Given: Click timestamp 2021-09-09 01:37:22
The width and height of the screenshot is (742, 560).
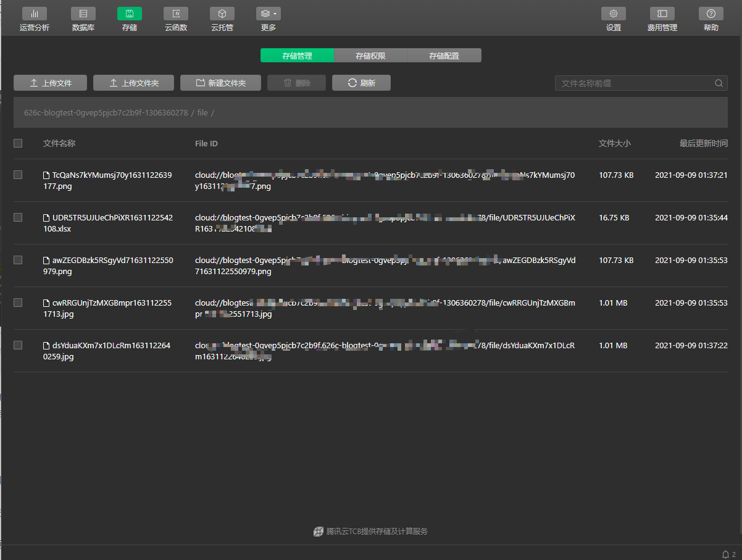Looking at the screenshot, I should pos(691,346).
